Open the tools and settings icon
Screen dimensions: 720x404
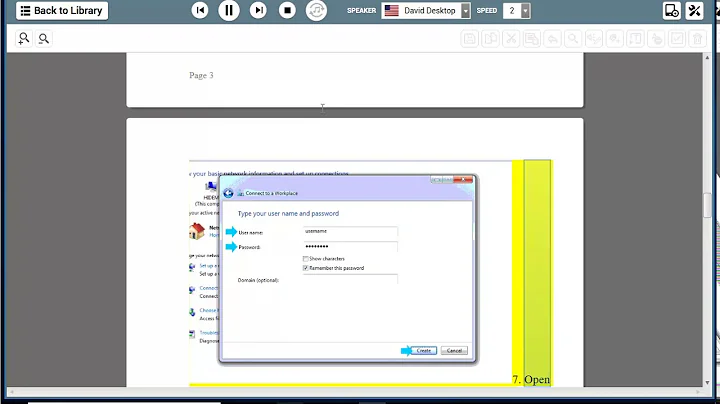click(694, 11)
